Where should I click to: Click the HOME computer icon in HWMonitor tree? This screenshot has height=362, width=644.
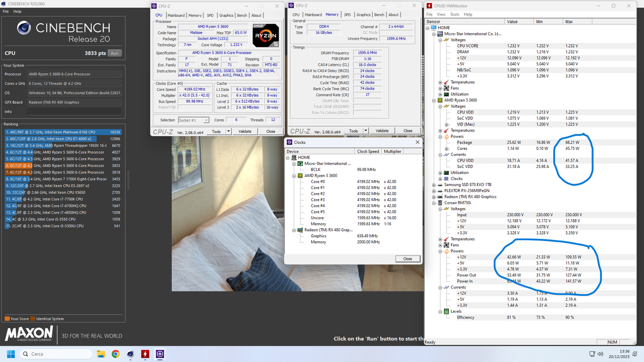click(x=434, y=28)
